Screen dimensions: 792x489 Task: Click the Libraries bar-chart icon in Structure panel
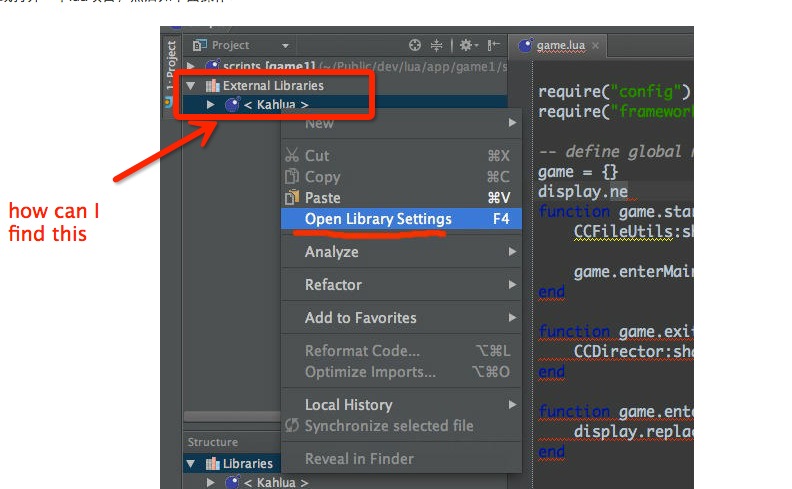212,463
